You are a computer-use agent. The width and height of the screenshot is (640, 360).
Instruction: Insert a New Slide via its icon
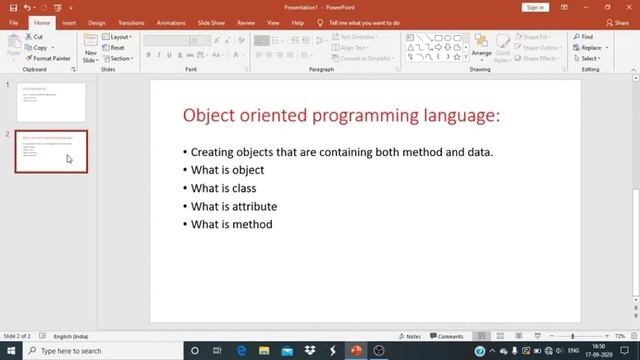tap(90, 40)
